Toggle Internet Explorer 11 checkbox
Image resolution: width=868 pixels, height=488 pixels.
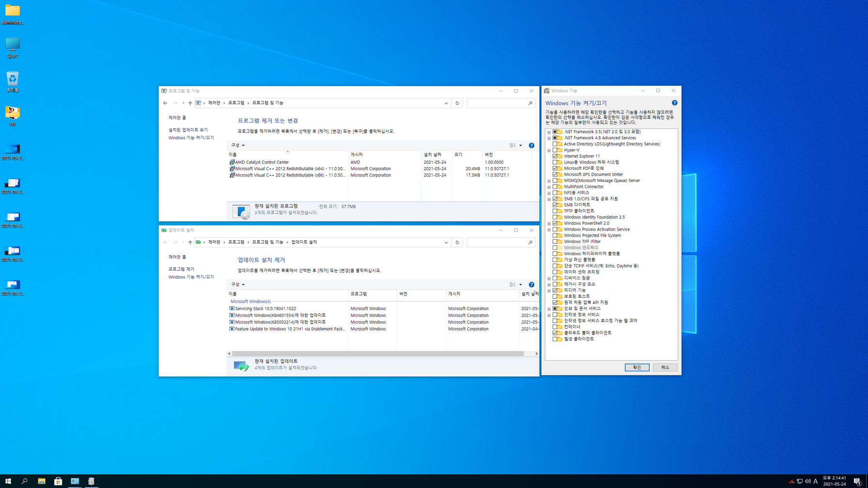click(555, 156)
